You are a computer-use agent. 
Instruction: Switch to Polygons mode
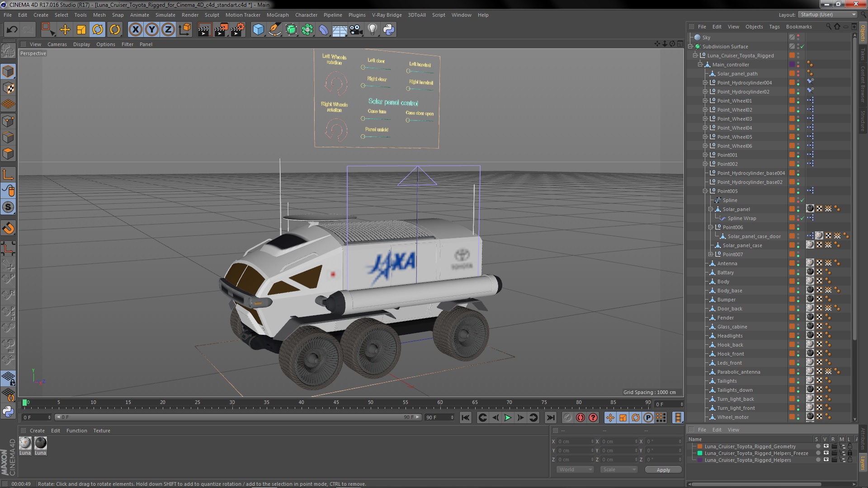point(8,154)
